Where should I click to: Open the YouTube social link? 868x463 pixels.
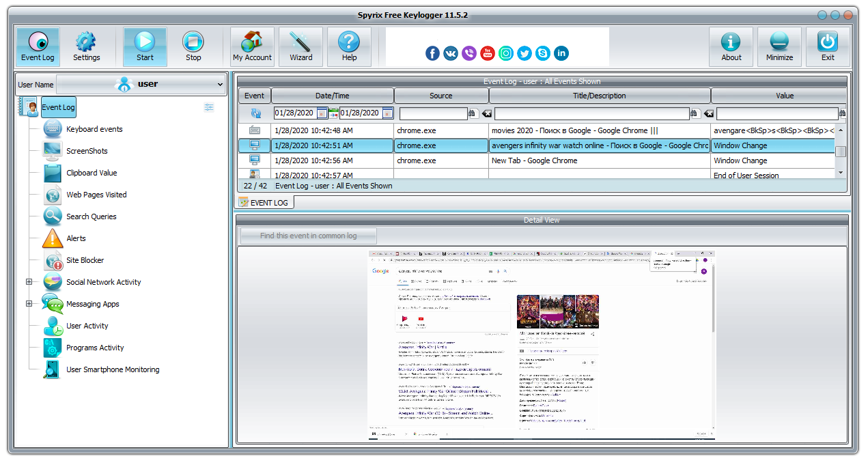pyautogui.click(x=488, y=53)
